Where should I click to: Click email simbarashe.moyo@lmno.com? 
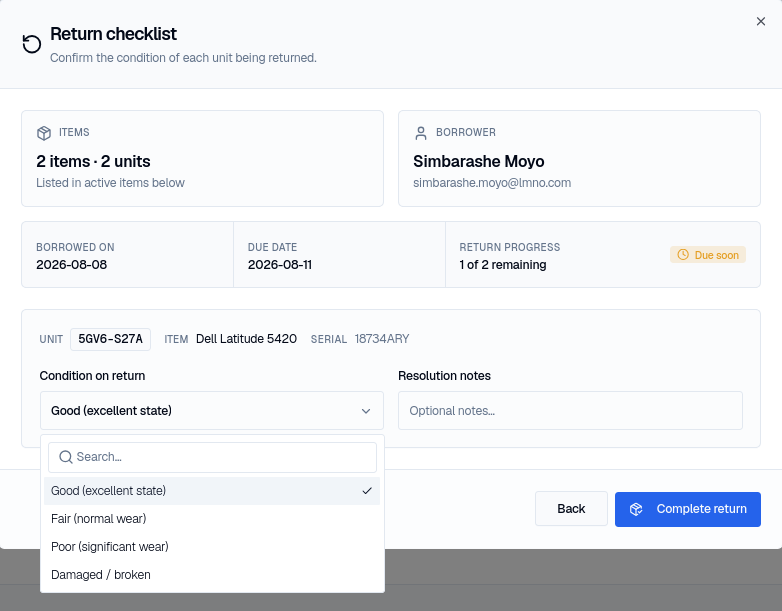pos(492,183)
